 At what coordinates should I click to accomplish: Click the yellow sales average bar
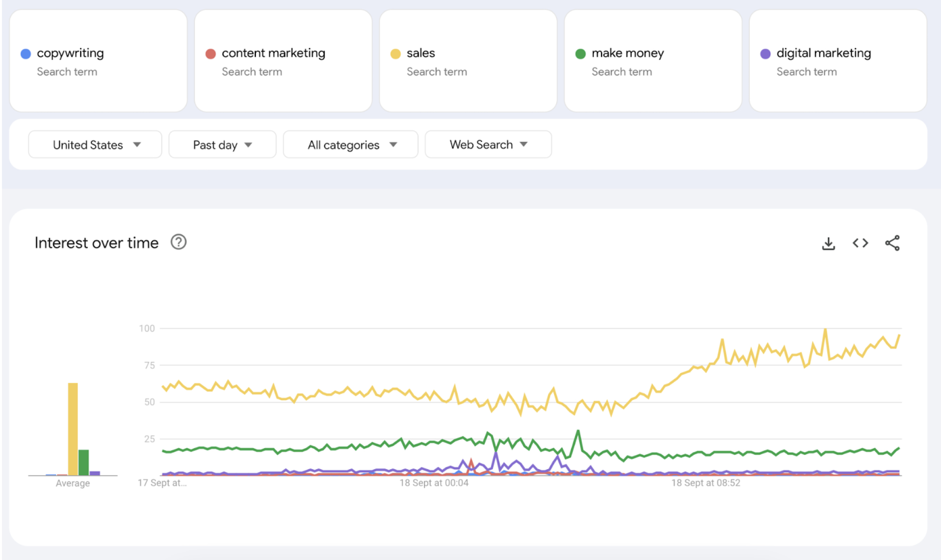[x=73, y=429]
